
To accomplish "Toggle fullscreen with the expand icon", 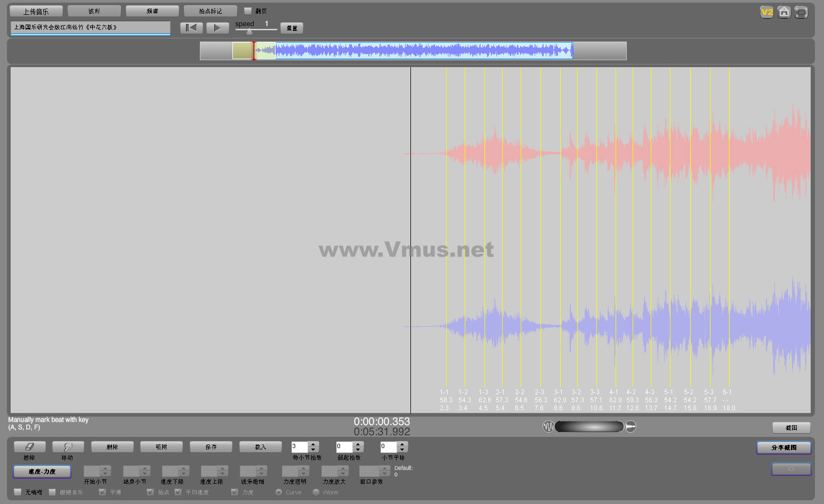I will pos(801,12).
